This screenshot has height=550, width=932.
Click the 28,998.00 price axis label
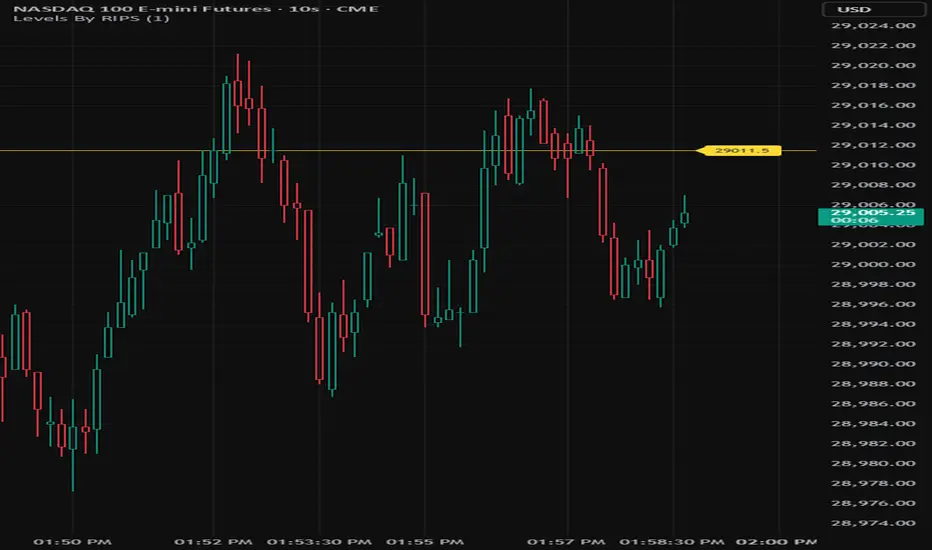click(x=873, y=284)
